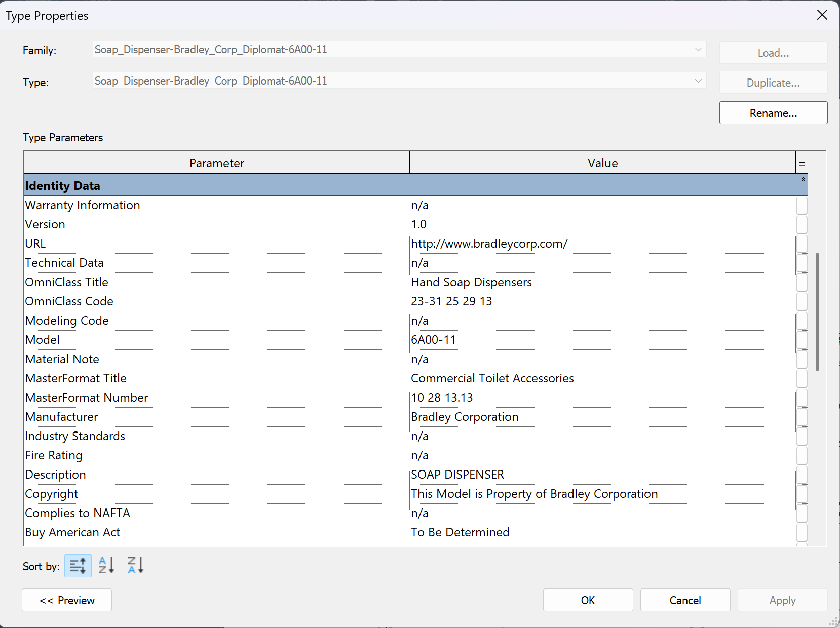
Task: Click the Value column header
Action: [x=602, y=163]
